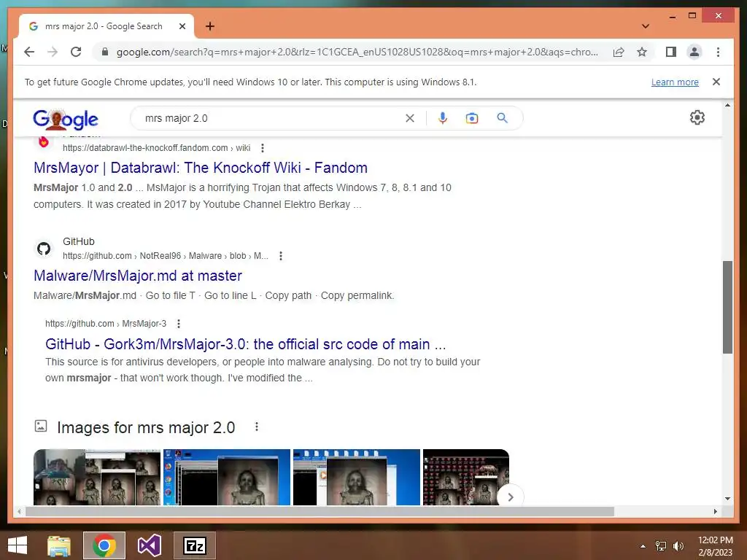Open more options for Fandom result
747x560 pixels.
click(x=262, y=148)
